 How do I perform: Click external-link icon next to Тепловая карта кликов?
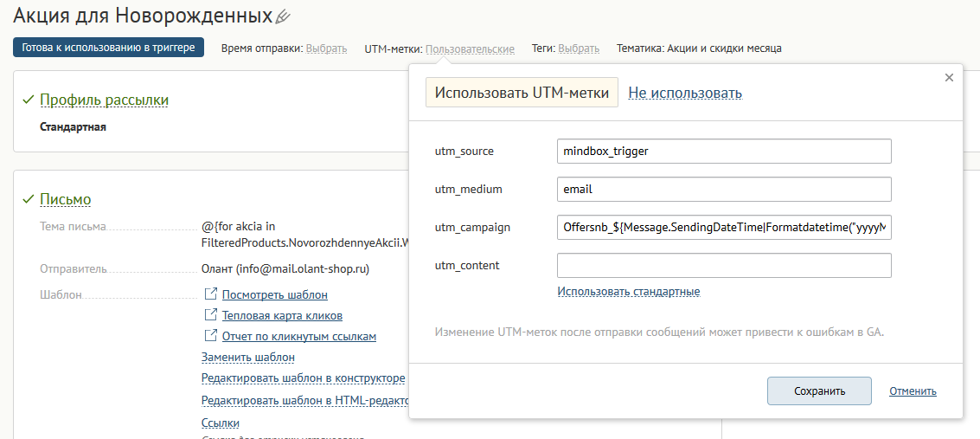coord(211,315)
